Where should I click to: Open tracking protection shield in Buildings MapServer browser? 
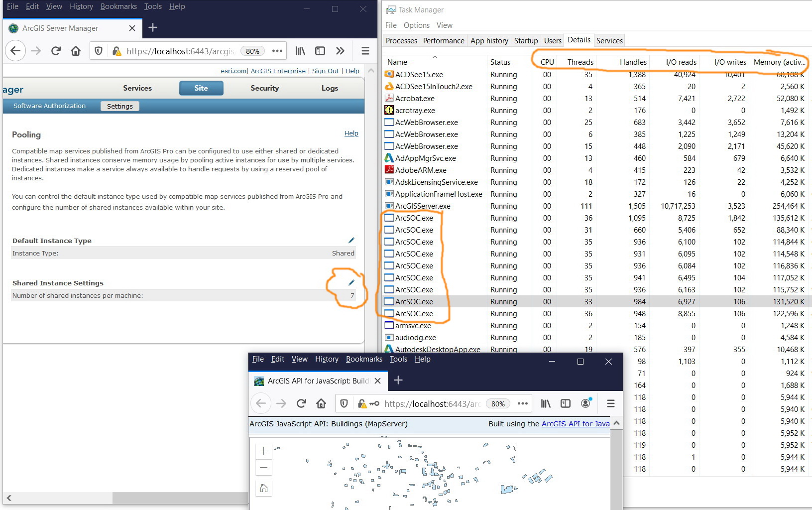344,403
